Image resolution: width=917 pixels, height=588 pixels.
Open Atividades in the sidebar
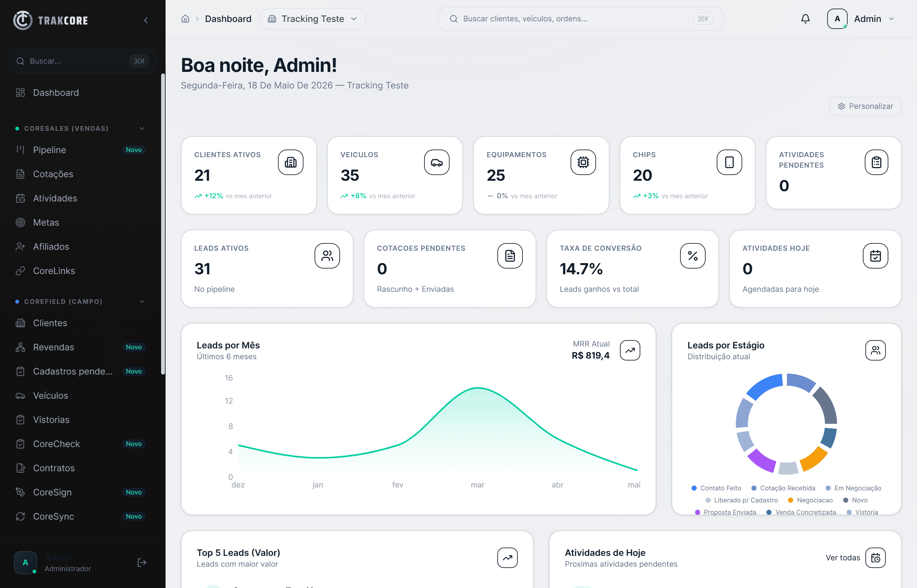pos(80,199)
